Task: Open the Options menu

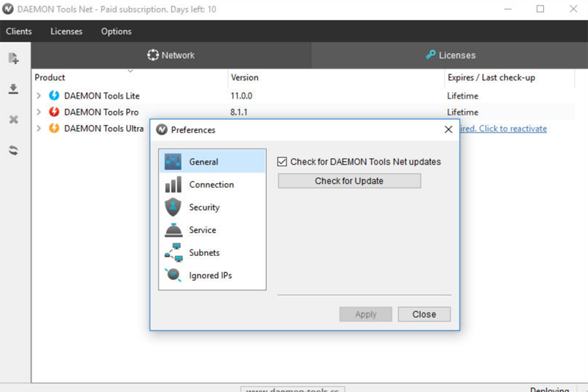Action: [x=116, y=32]
